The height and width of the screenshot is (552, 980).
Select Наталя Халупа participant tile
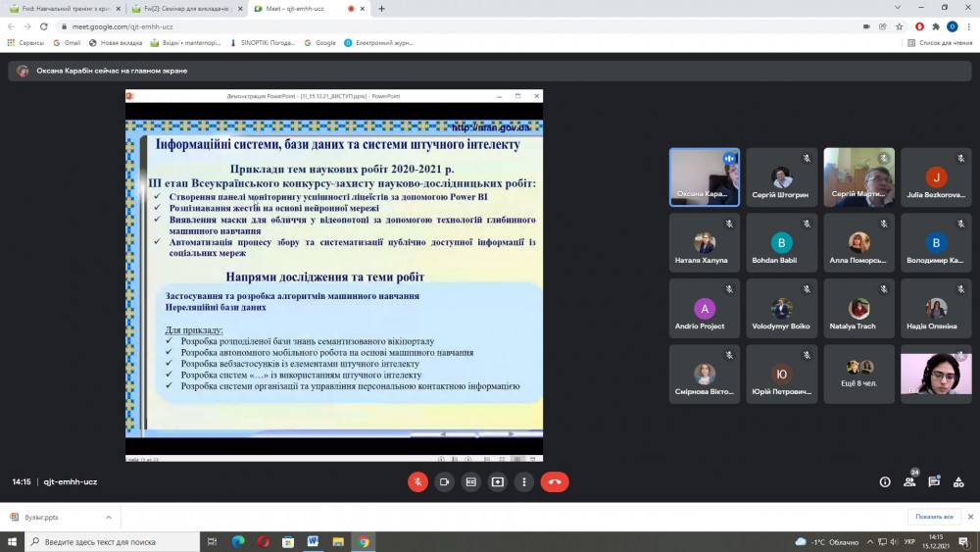[705, 242]
